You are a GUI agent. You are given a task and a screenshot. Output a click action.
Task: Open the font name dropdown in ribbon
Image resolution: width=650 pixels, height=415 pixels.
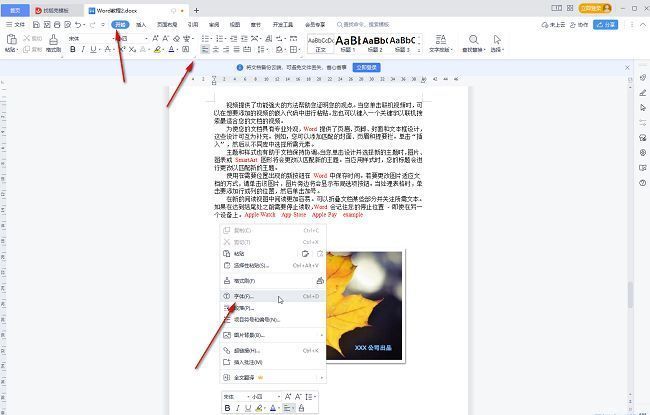114,39
